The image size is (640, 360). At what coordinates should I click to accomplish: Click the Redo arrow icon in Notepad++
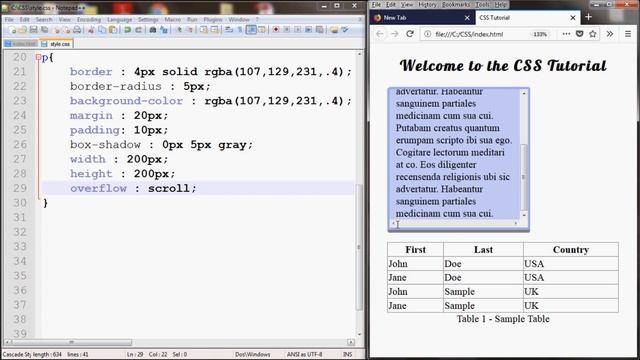click(138, 30)
